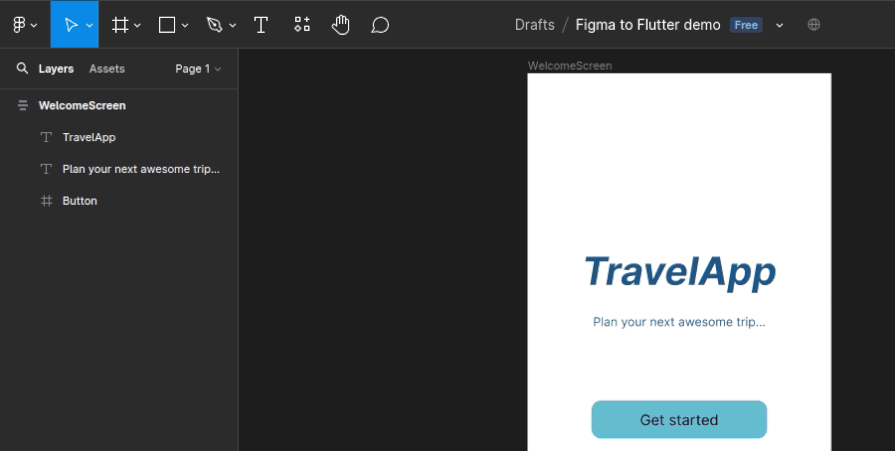This screenshot has height=451, width=895.
Task: Select the Rectangle shape tool
Action: 168,25
